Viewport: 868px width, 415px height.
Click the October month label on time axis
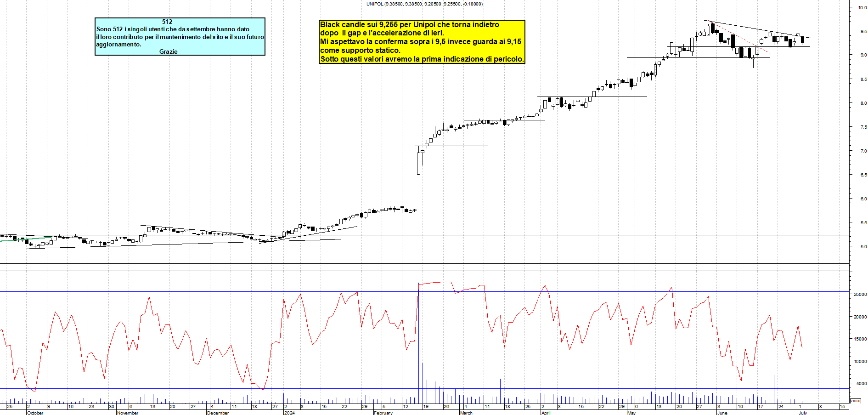(35, 413)
